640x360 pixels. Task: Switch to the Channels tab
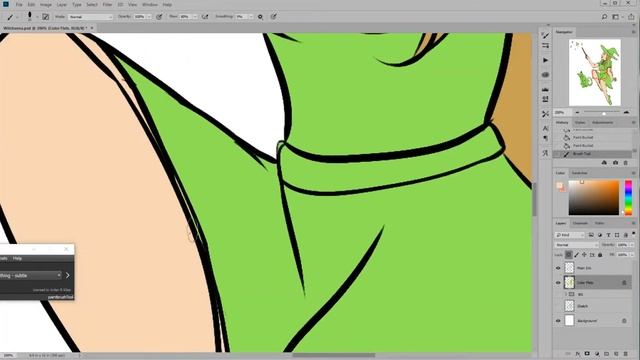[x=580, y=223]
